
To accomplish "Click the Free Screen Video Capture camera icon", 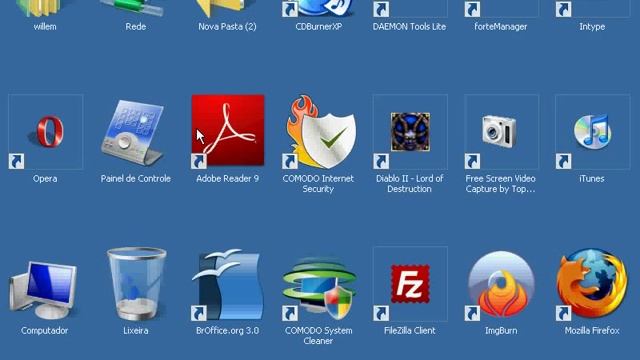I will pyautogui.click(x=501, y=131).
